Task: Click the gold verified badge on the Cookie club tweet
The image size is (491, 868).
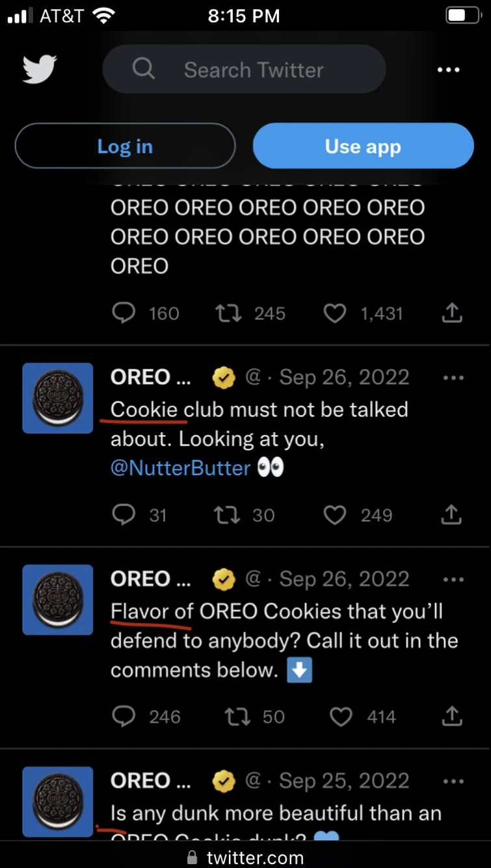Action: pos(224,377)
